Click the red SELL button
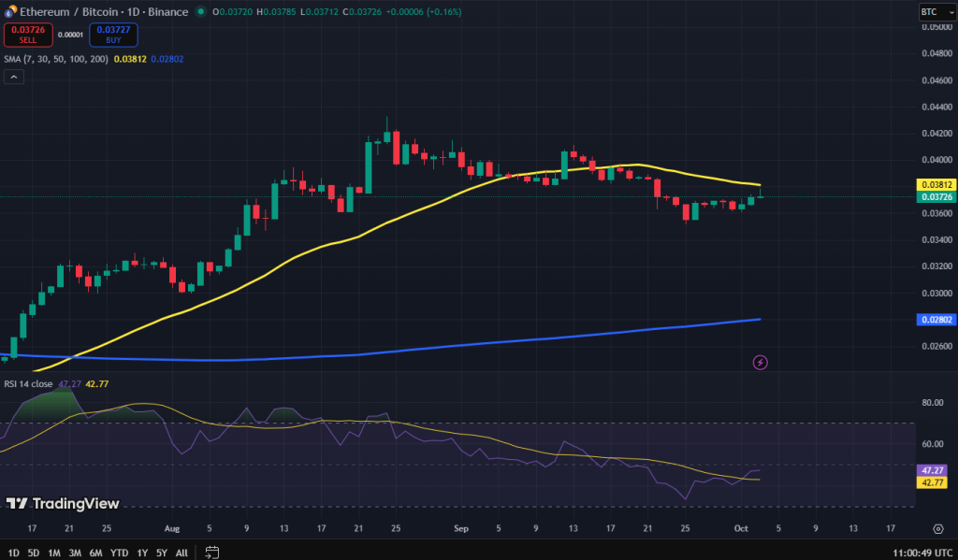Viewport: 958px width, 560px height. (x=27, y=35)
